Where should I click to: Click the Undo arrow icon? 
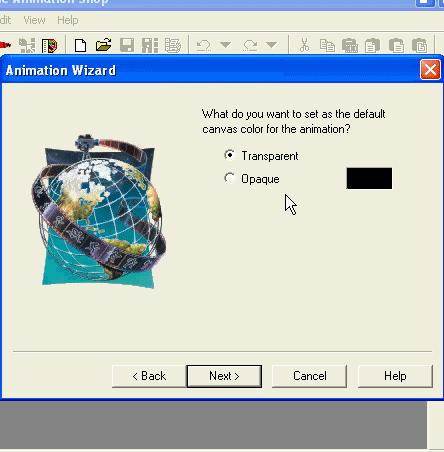[x=204, y=45]
